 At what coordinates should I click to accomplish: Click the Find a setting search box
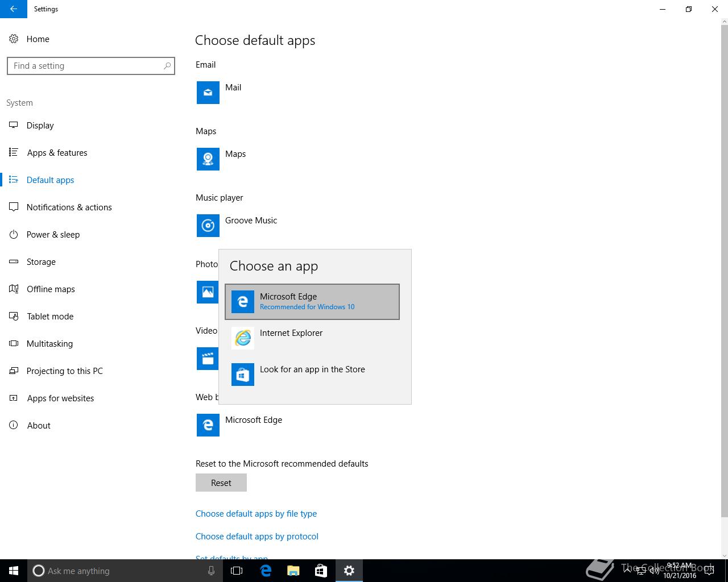pyautogui.click(x=91, y=66)
